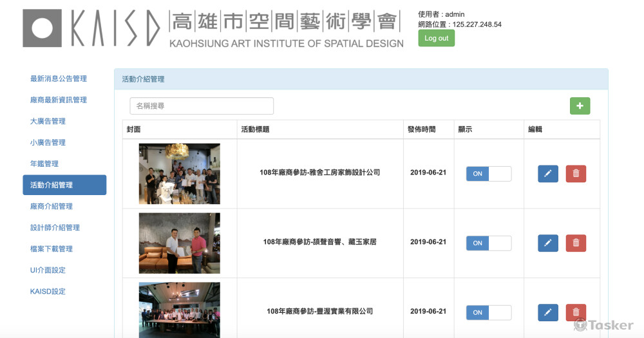Image resolution: width=644 pixels, height=338 pixels.
Task: Open 最新消息公告管理 in the sidebar
Action: pos(59,79)
